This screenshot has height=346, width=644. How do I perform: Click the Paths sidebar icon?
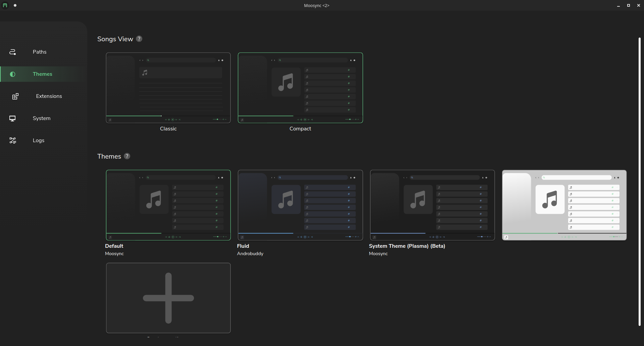click(12, 52)
